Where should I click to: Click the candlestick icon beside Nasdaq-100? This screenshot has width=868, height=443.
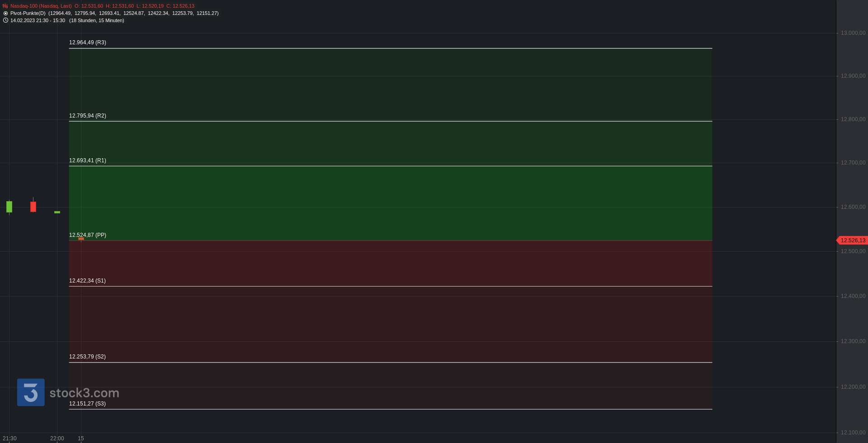[x=5, y=6]
